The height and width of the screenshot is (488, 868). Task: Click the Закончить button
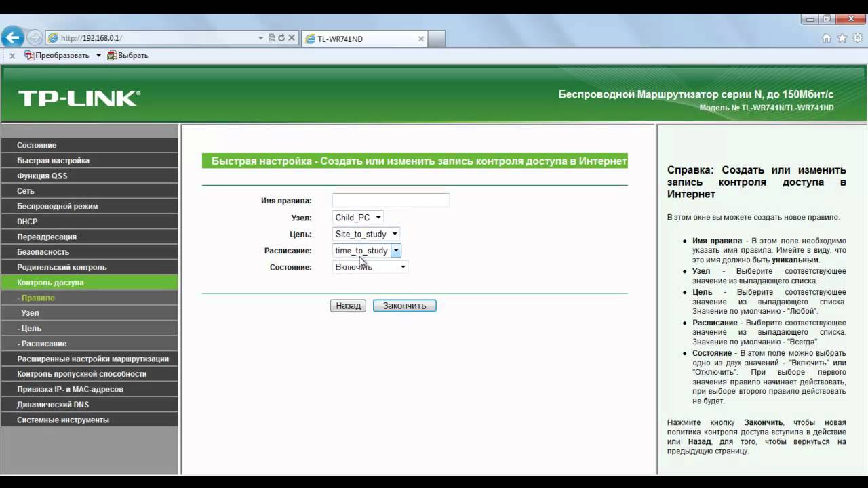click(x=405, y=306)
